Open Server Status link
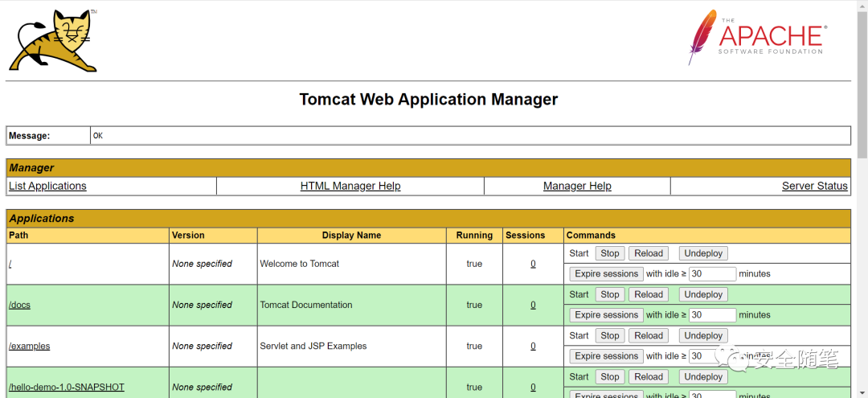 tap(815, 186)
